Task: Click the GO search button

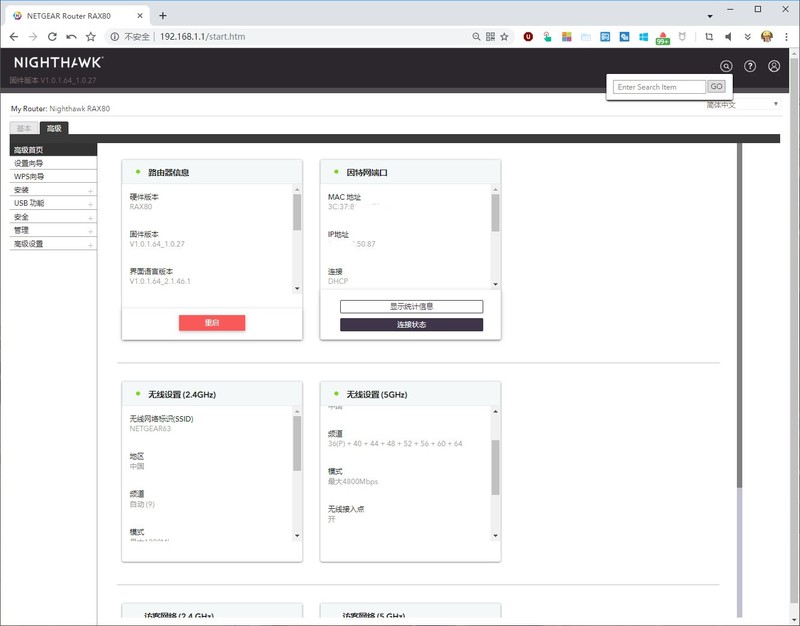Action: point(716,87)
